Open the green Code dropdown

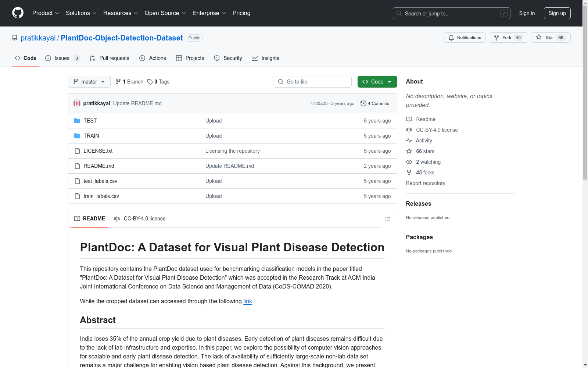click(x=377, y=82)
